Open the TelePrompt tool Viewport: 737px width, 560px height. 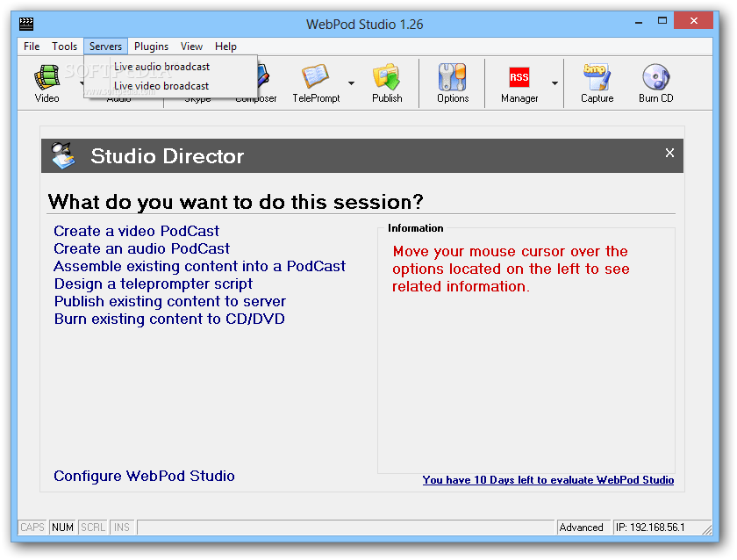pos(316,83)
